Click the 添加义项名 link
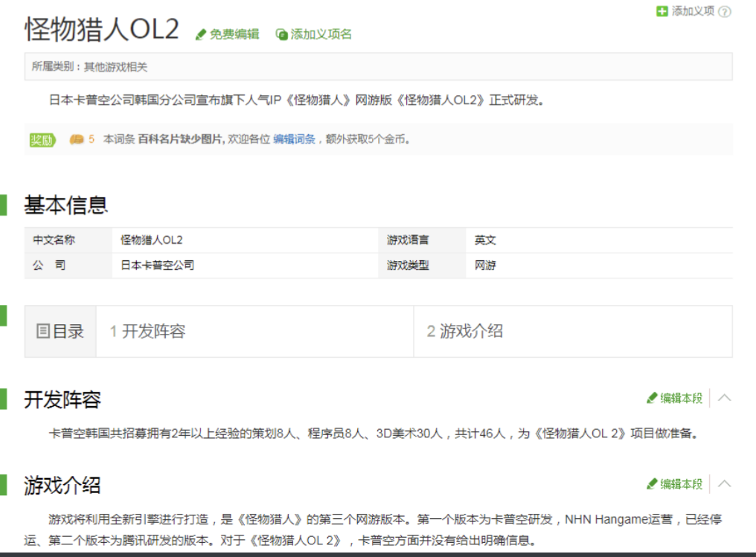756x557 pixels. [x=314, y=34]
